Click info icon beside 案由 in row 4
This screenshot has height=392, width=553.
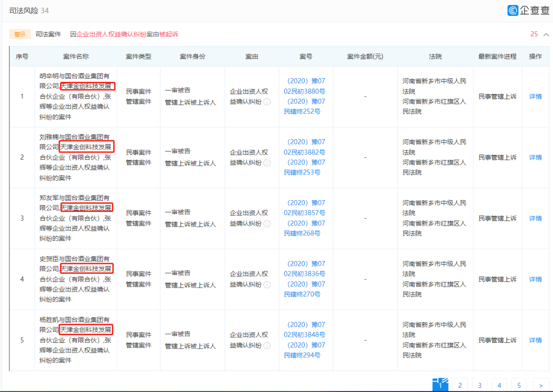(x=267, y=285)
